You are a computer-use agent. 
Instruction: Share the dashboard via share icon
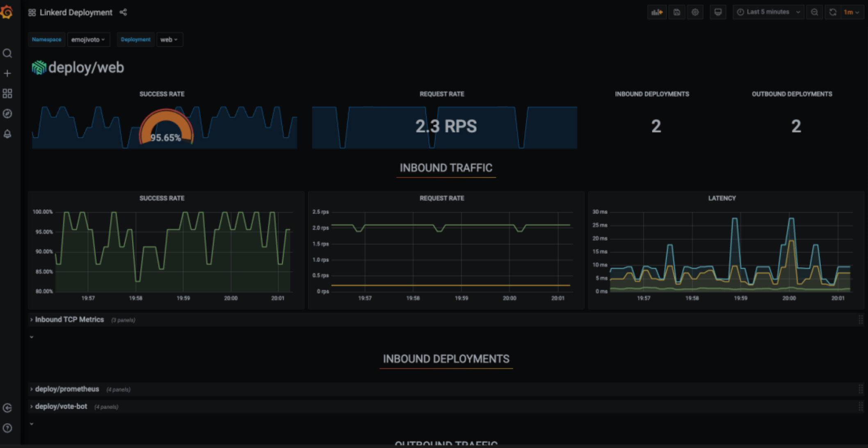(x=123, y=12)
